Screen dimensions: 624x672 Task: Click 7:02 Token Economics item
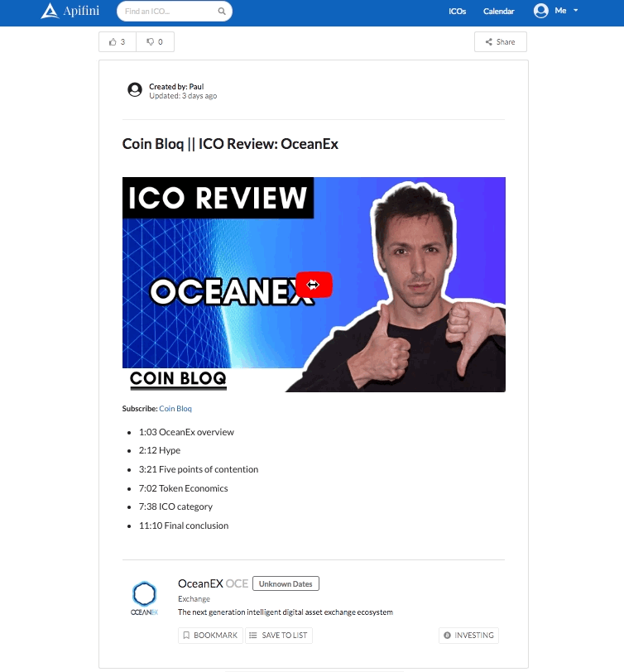pyautogui.click(x=183, y=488)
